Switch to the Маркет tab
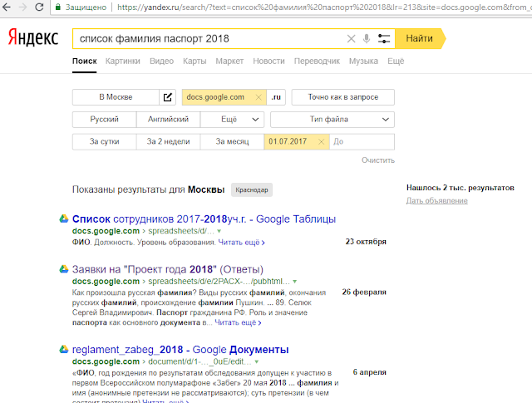The image size is (532, 403). pos(229,61)
